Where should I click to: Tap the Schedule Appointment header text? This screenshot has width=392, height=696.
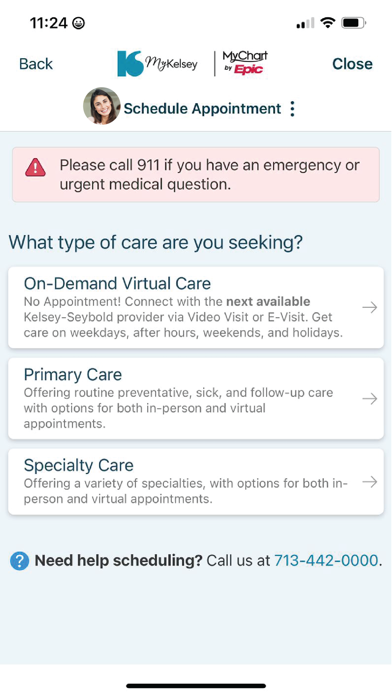coord(202,109)
